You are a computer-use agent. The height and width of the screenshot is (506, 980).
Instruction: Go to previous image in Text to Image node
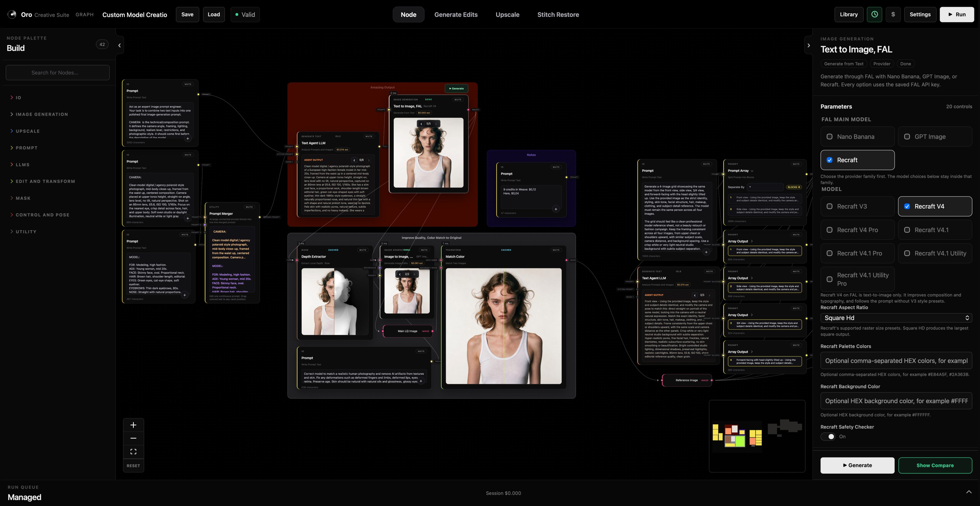click(x=421, y=124)
